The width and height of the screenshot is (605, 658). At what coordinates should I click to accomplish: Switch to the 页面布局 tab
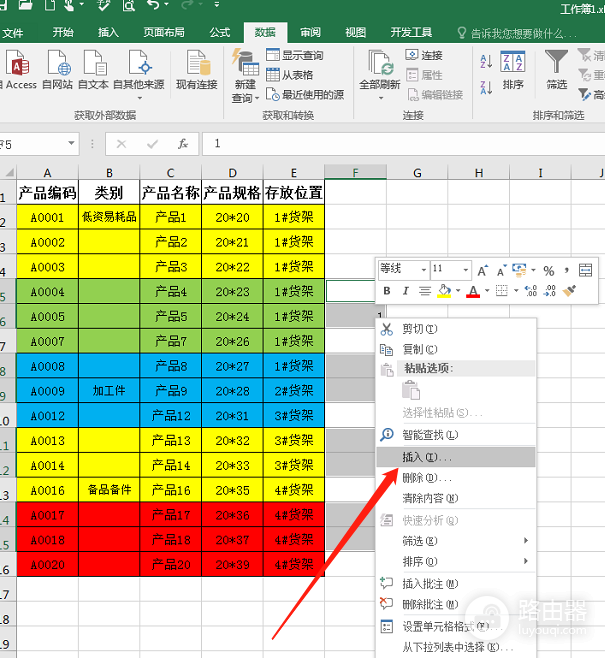click(x=164, y=32)
